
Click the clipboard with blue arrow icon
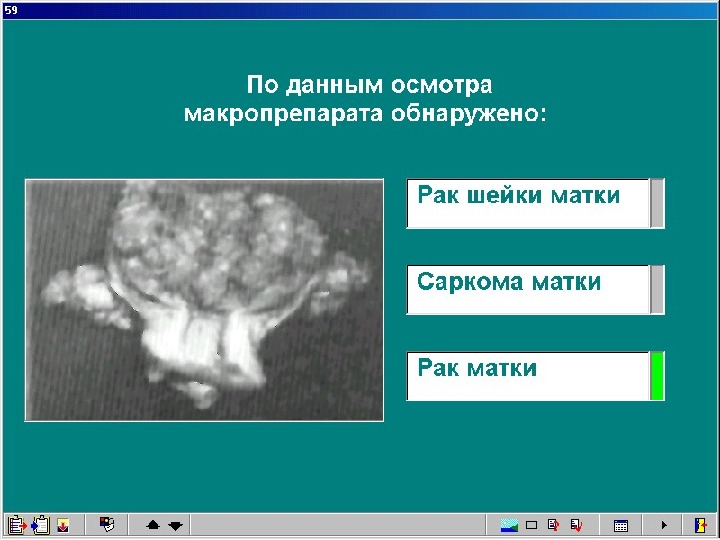(40, 525)
